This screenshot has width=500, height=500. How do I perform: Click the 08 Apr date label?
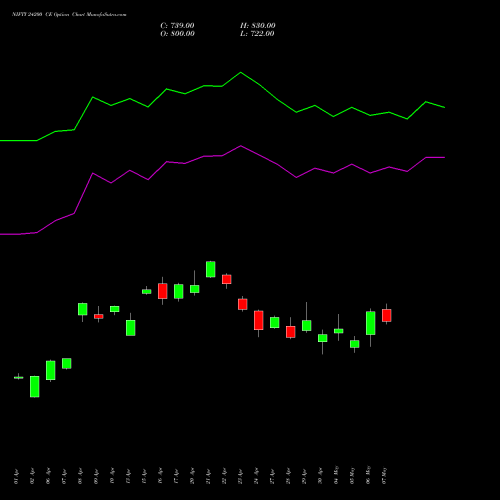[x=80, y=477]
